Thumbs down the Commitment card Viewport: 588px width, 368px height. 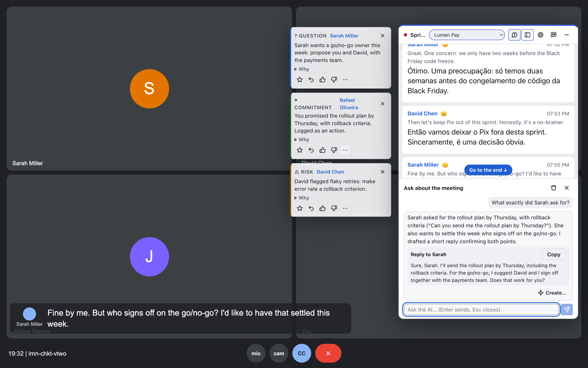tap(334, 150)
